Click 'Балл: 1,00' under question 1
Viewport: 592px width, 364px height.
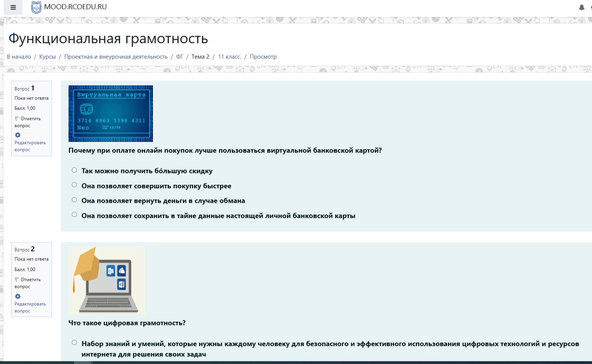tap(25, 108)
